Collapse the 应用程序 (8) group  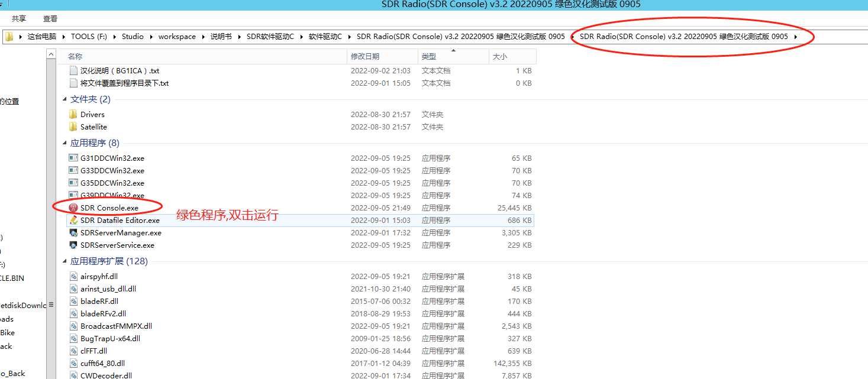(x=65, y=143)
